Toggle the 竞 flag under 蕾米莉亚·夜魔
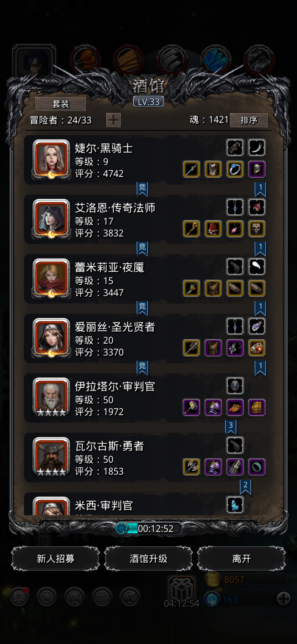Screen dimensions: 297x644 pos(142,308)
